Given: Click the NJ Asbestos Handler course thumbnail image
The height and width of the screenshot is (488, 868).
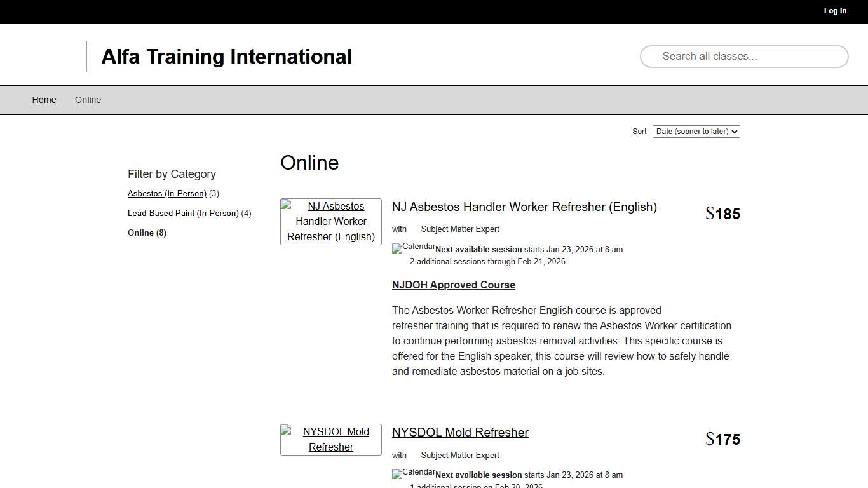Looking at the screenshot, I should (330, 221).
